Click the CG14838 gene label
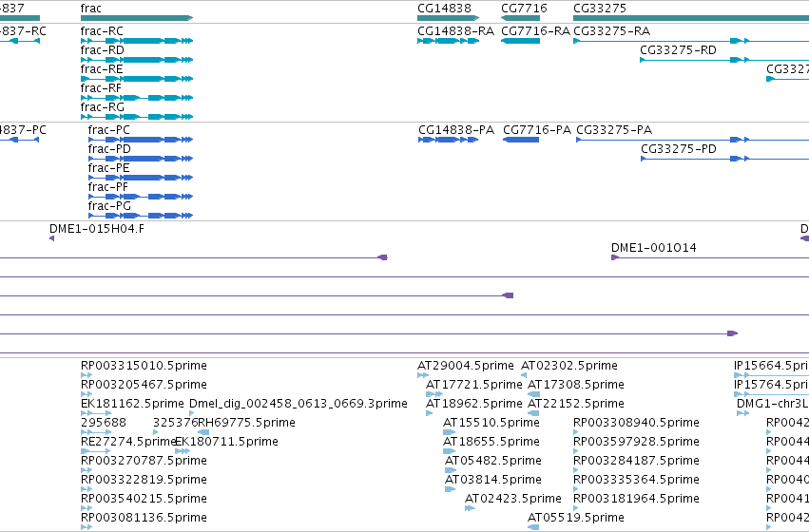The height and width of the screenshot is (532, 809). point(444,9)
